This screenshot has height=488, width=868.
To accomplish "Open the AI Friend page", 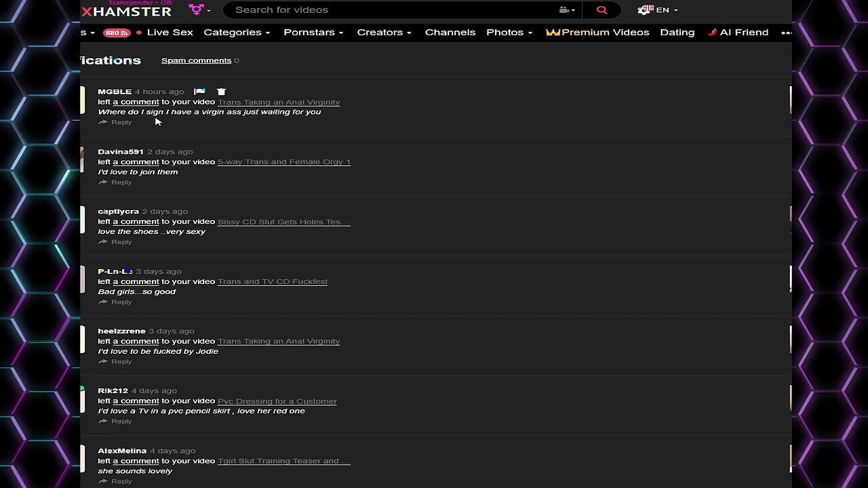I will tap(738, 33).
